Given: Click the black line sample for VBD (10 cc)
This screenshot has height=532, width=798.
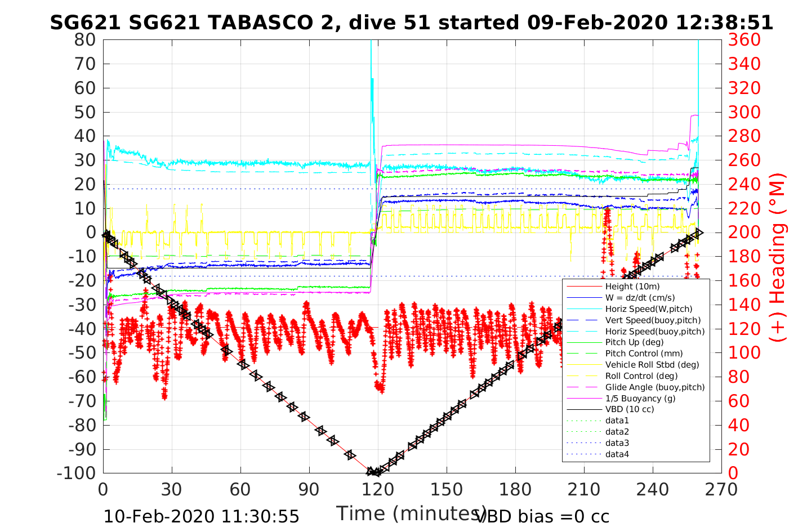Looking at the screenshot, I should (x=583, y=409).
